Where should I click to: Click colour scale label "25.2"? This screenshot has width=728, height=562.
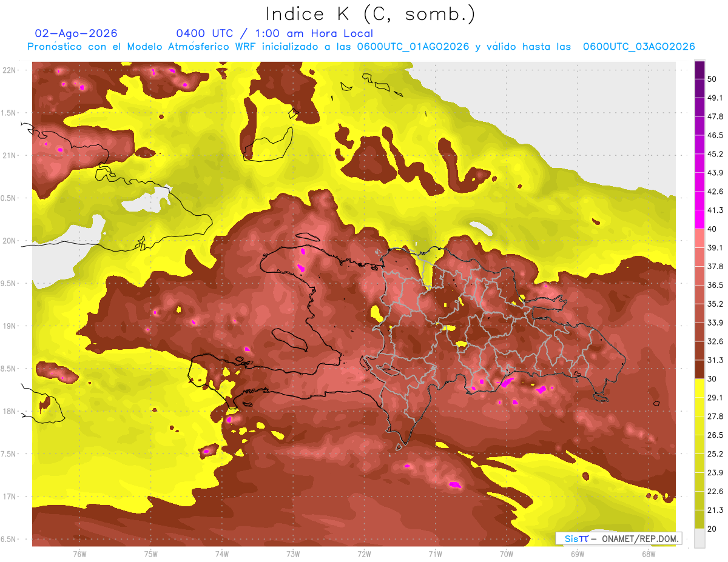click(715, 454)
